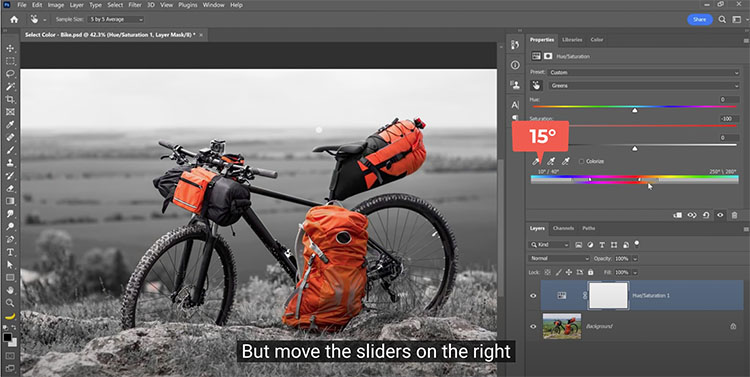Image resolution: width=750 pixels, height=377 pixels.
Task: Open the Opacity dropdown arrow
Action: tap(635, 258)
